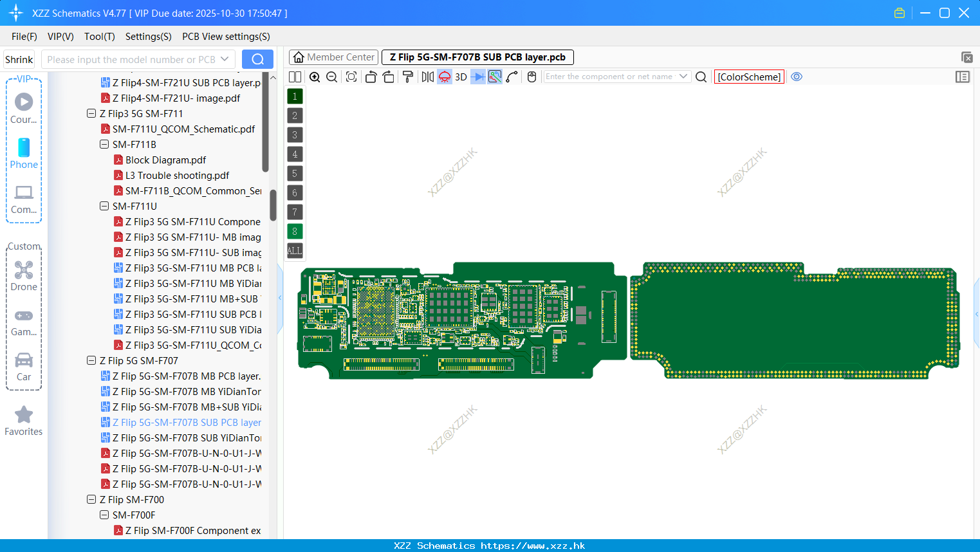Toggle net visibility with the eye icon

(x=797, y=77)
